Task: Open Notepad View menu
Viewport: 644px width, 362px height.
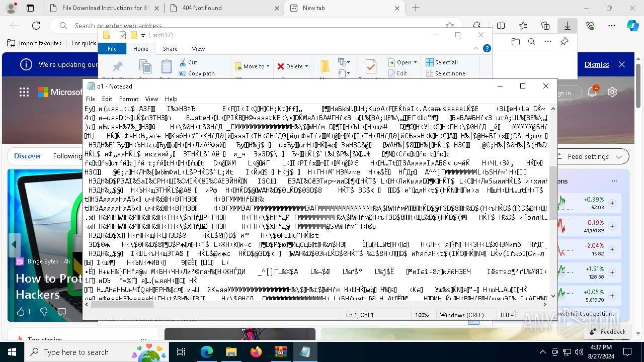Action: (151, 99)
